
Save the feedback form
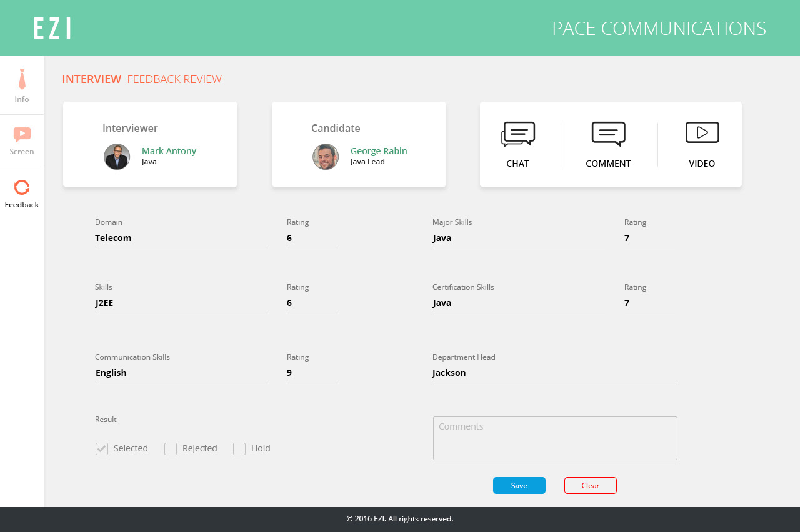[x=519, y=485]
